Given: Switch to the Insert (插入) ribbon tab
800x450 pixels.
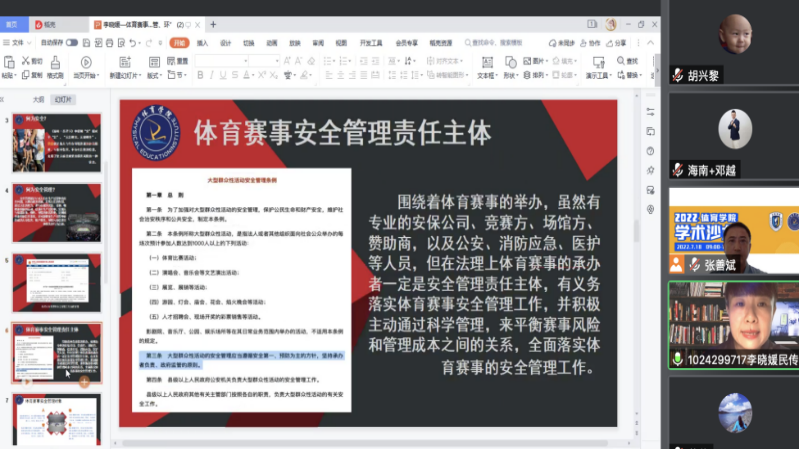Looking at the screenshot, I should pyautogui.click(x=202, y=43).
